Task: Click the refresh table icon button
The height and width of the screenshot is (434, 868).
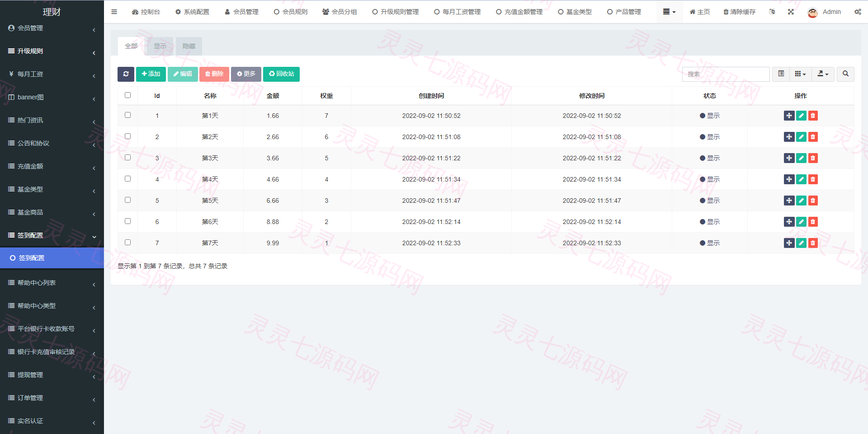Action: tap(126, 74)
